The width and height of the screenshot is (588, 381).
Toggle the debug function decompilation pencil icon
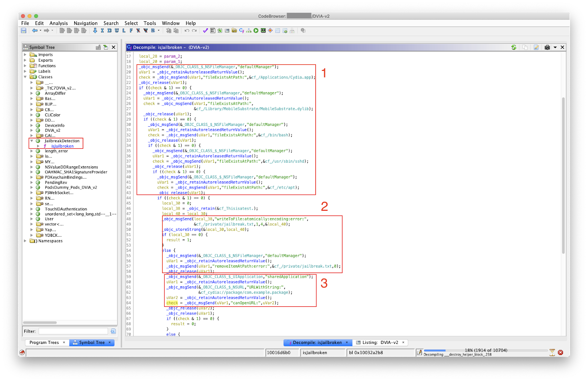point(536,47)
